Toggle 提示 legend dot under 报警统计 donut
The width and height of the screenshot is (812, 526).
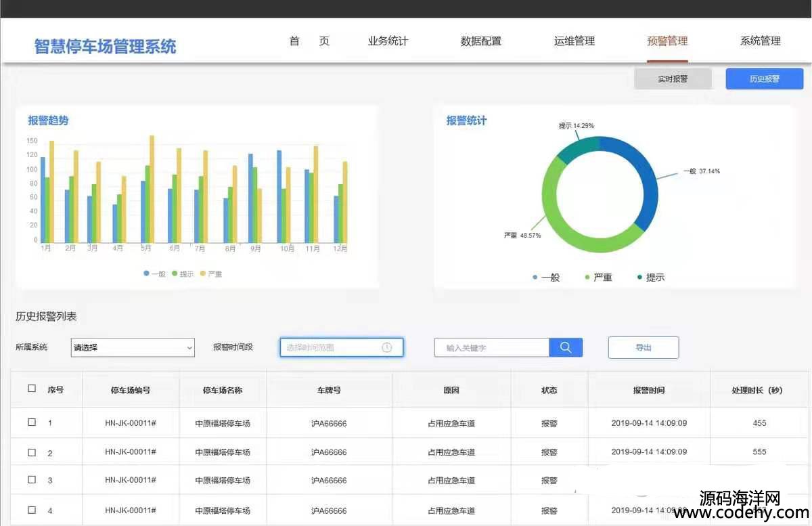click(639, 278)
